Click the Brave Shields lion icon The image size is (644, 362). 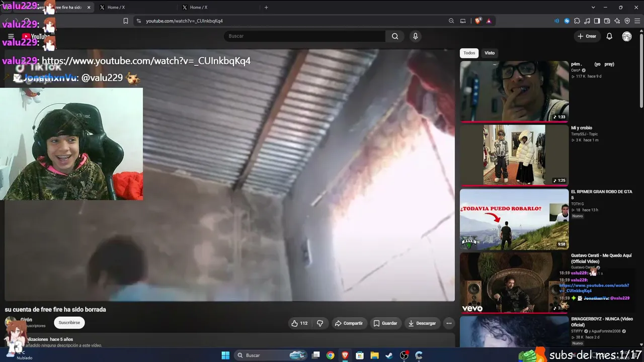pyautogui.click(x=477, y=21)
